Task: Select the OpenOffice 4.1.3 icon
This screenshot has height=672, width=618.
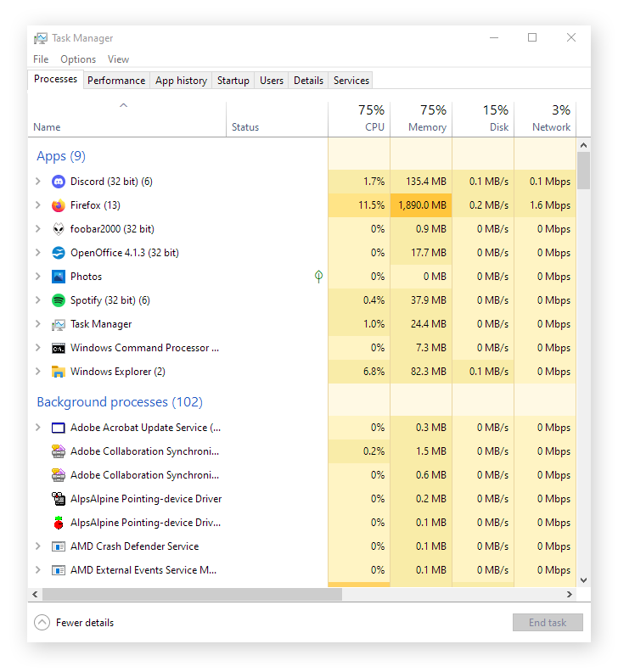Action: (x=58, y=253)
